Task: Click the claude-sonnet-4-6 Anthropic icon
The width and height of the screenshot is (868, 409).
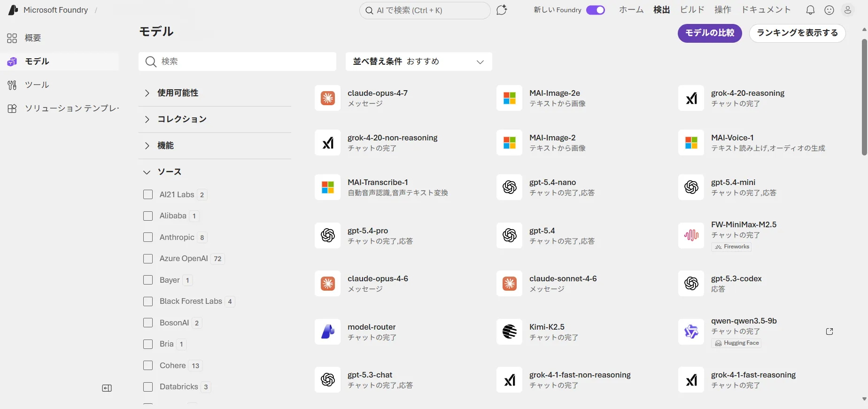Action: 510,283
